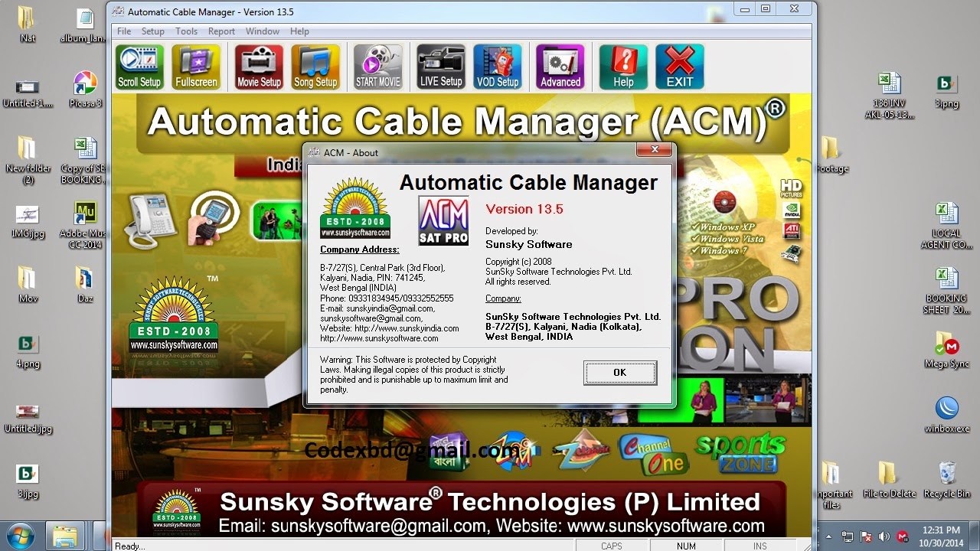
Task: Select the Footage folder on desktop
Action: pyautogui.click(x=831, y=155)
